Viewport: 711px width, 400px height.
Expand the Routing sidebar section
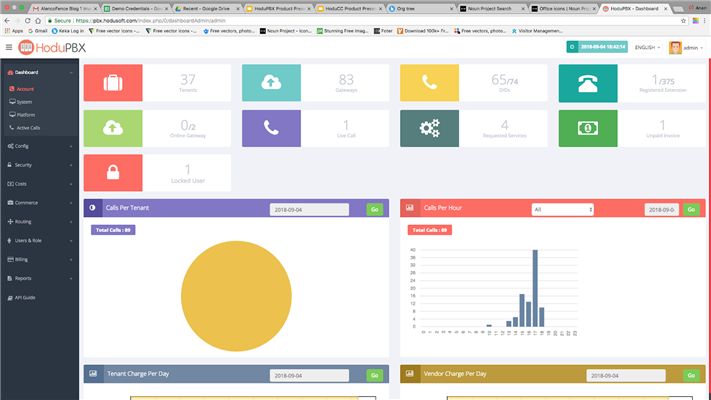[39, 222]
